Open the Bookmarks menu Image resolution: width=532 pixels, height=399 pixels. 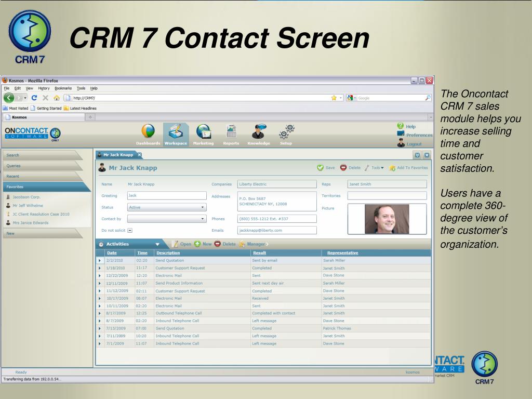[x=63, y=88]
